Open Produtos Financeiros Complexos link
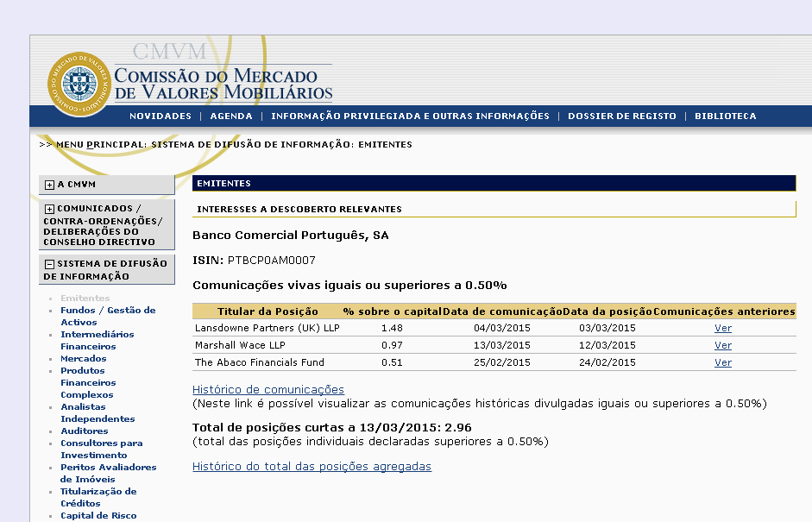 [x=88, y=383]
